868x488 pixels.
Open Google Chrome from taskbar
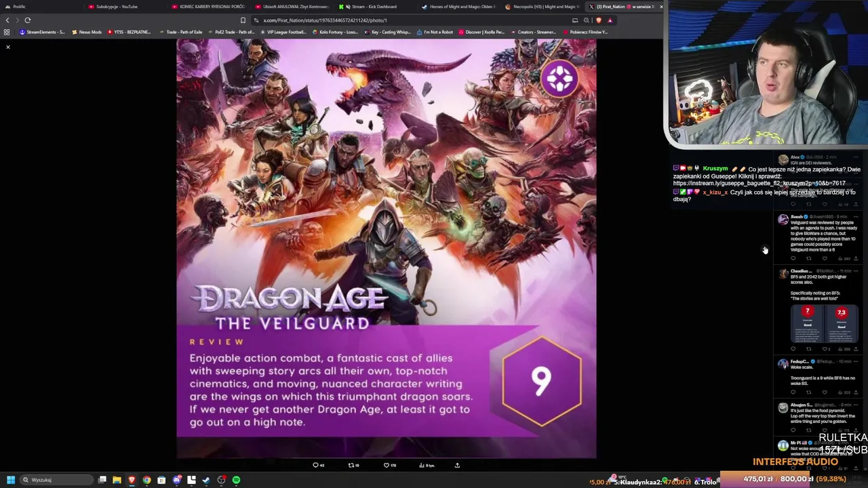[146, 480]
